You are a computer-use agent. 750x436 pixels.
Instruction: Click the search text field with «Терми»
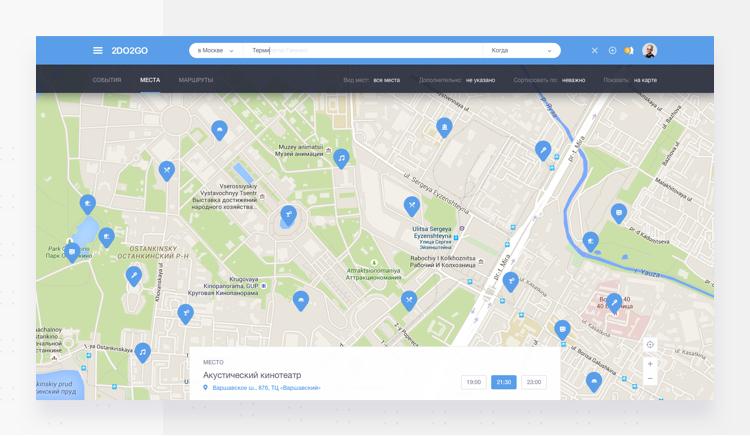(x=360, y=50)
